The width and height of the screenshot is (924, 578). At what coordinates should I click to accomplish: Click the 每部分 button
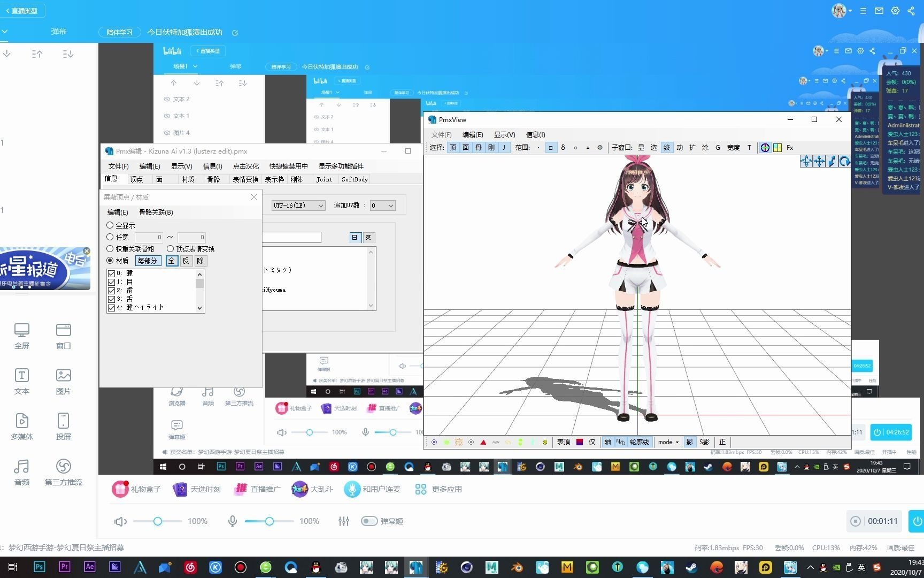point(148,261)
